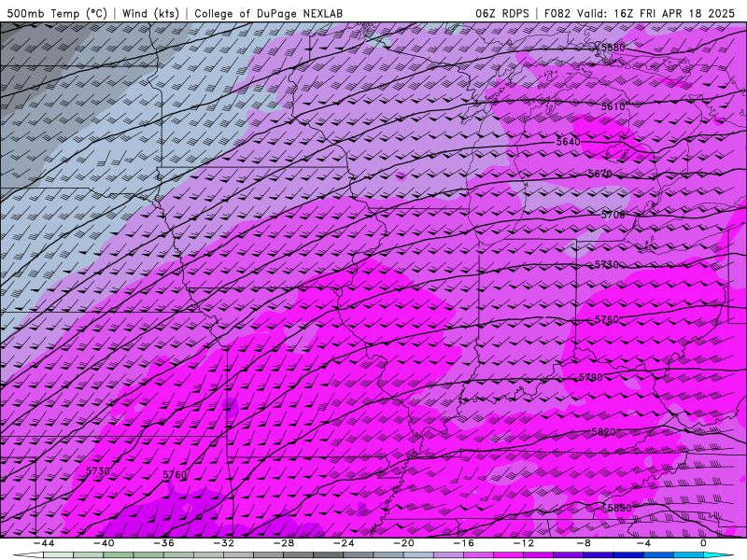Click the 5640 height contour label
The height and width of the screenshot is (560, 747).
point(569,142)
